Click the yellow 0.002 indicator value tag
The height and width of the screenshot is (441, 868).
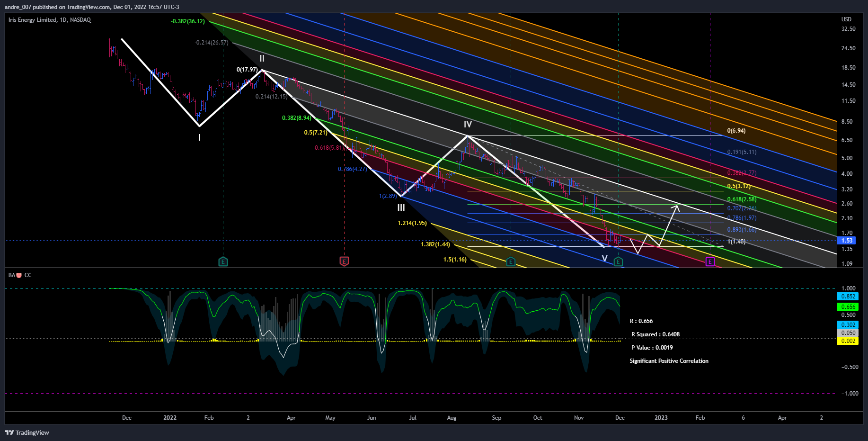click(848, 341)
